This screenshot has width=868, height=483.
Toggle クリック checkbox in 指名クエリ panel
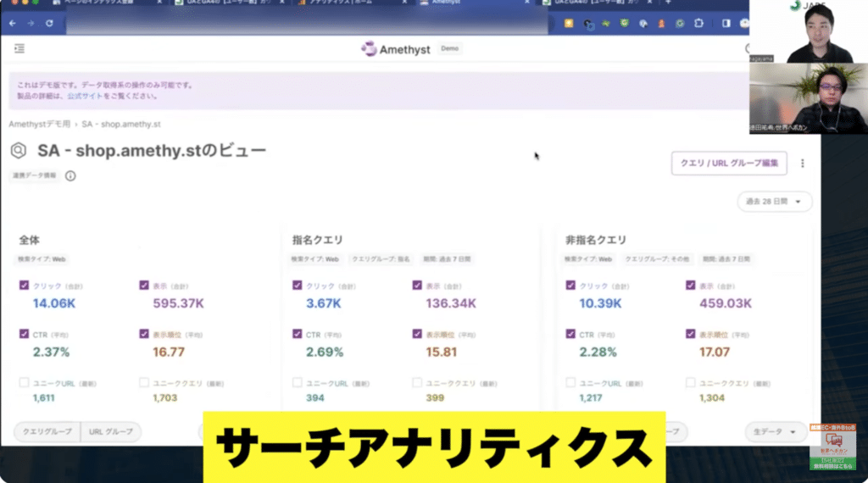pyautogui.click(x=298, y=286)
